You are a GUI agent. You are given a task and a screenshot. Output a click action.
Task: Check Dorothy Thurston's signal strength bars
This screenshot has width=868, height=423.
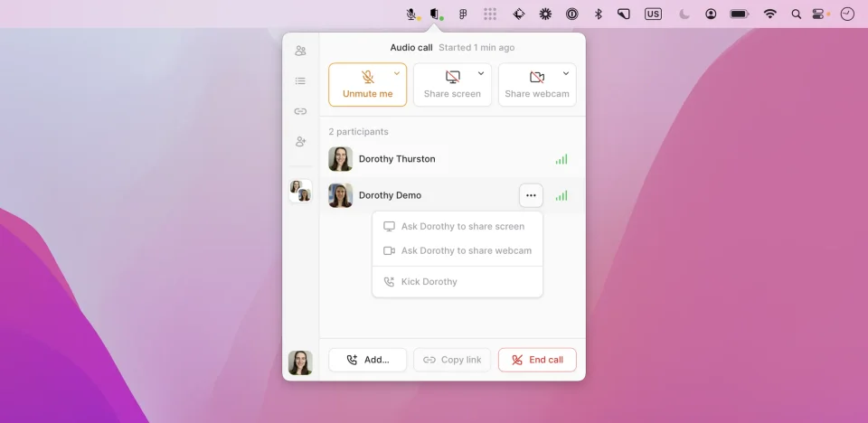pos(561,159)
